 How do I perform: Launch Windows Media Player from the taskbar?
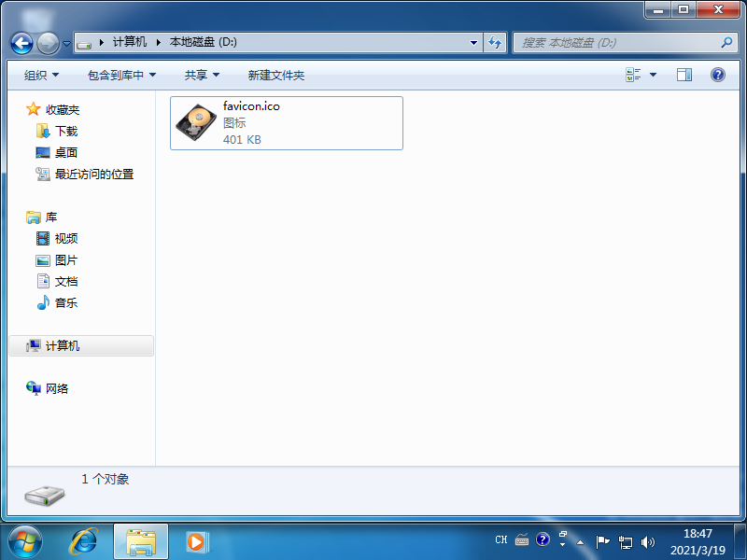(195, 541)
